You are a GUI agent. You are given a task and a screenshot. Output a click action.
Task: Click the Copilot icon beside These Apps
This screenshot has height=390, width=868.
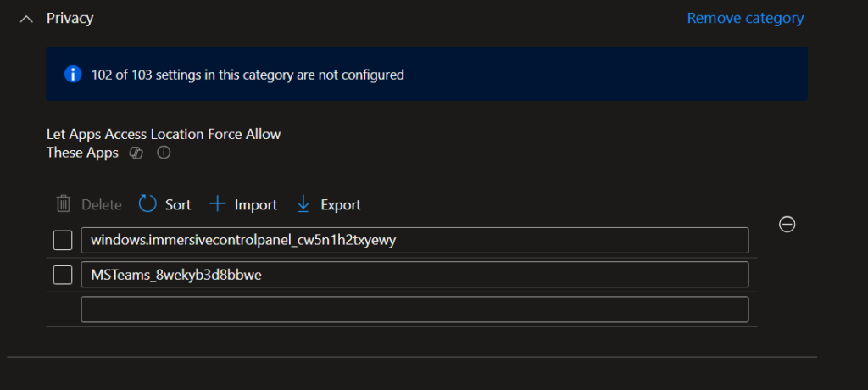click(136, 153)
